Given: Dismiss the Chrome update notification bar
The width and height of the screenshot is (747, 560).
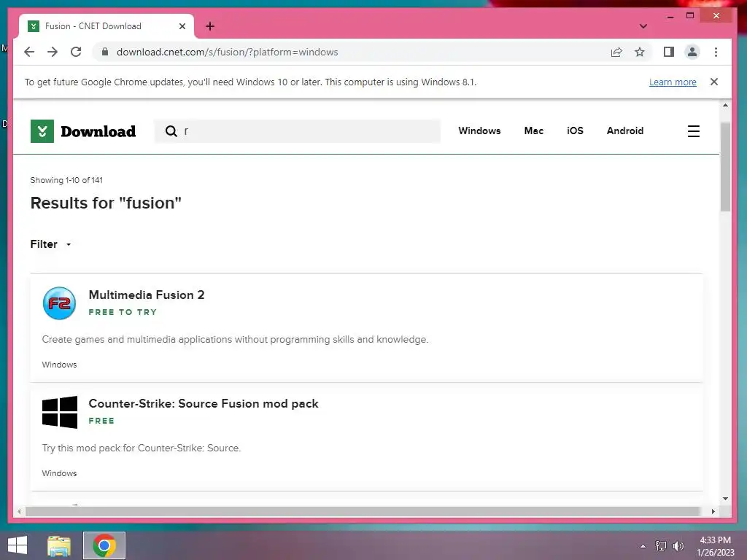Looking at the screenshot, I should [x=714, y=82].
